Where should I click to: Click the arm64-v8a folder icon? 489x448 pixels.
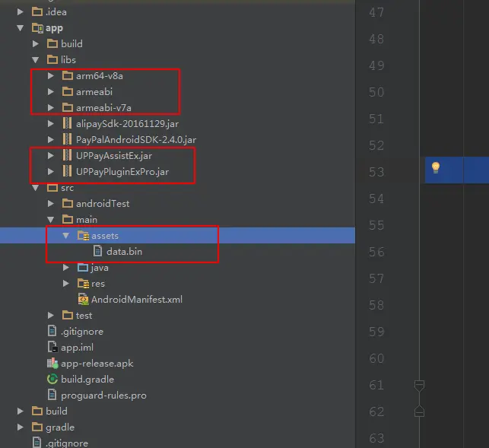coord(68,75)
